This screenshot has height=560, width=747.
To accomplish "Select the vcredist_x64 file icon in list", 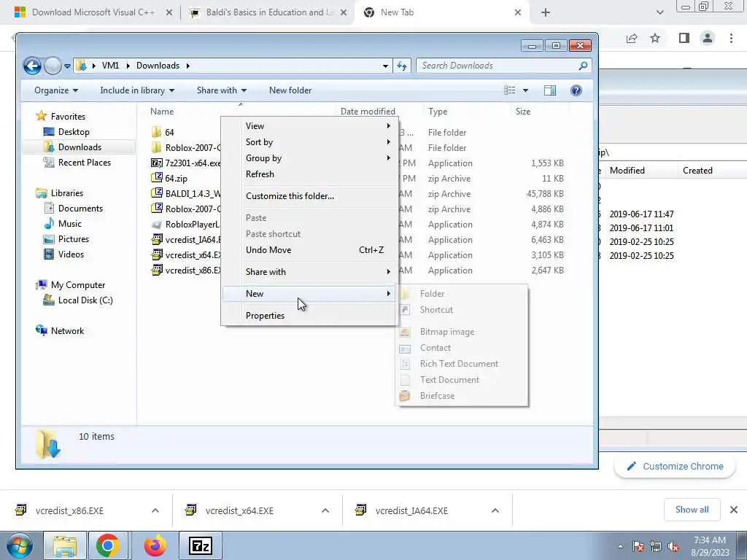I will (157, 254).
